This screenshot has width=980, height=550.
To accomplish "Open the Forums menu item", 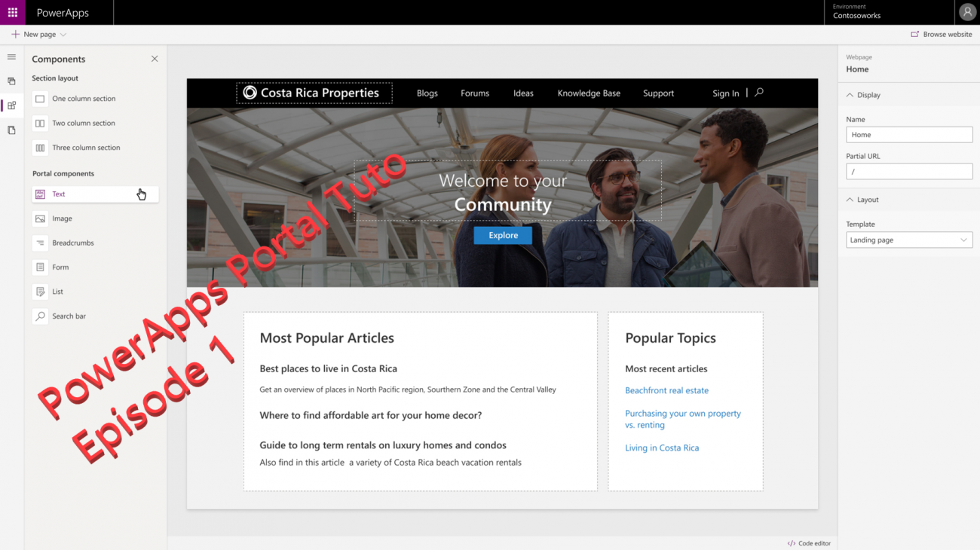I will [x=475, y=93].
